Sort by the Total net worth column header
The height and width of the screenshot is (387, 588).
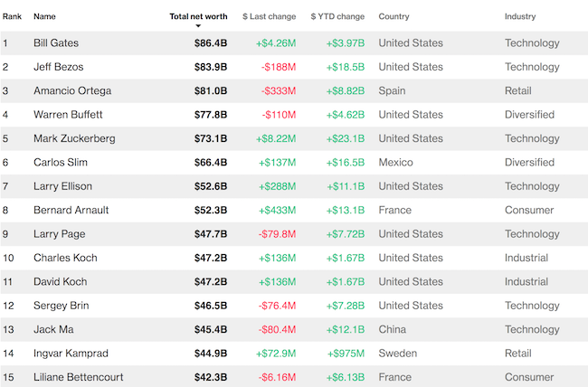[x=198, y=16]
